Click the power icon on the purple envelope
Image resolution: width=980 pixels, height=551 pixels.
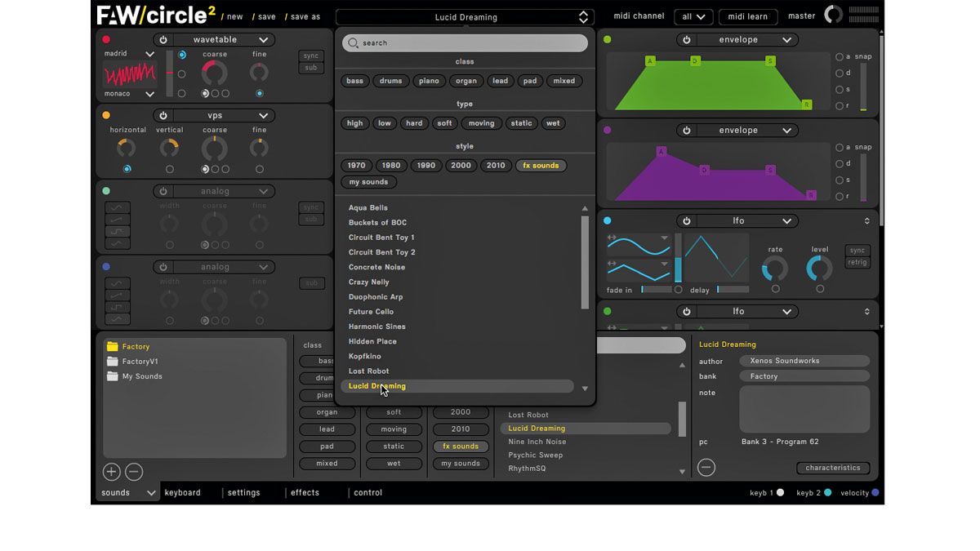coord(686,130)
